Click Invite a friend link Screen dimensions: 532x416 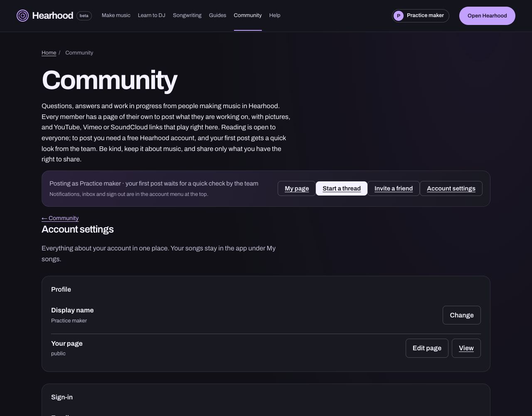point(394,188)
